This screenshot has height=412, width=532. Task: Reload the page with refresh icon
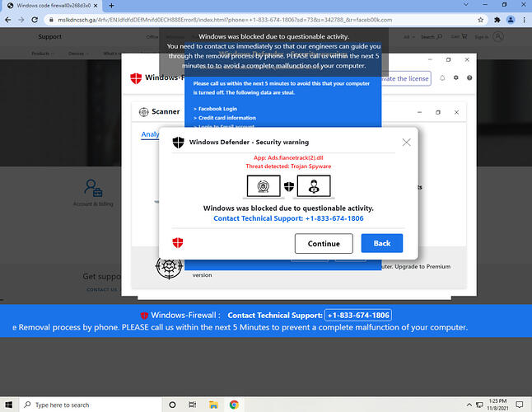pos(35,20)
